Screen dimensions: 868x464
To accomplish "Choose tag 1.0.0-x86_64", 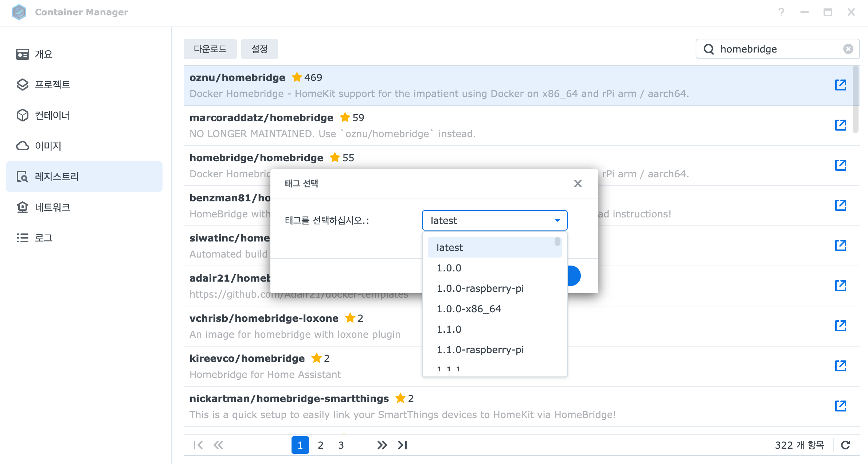I will click(x=495, y=309).
